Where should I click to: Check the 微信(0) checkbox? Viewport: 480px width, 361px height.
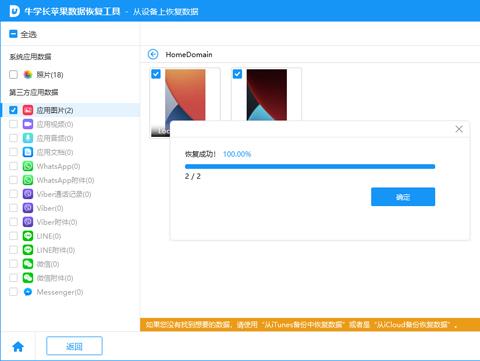point(13,264)
